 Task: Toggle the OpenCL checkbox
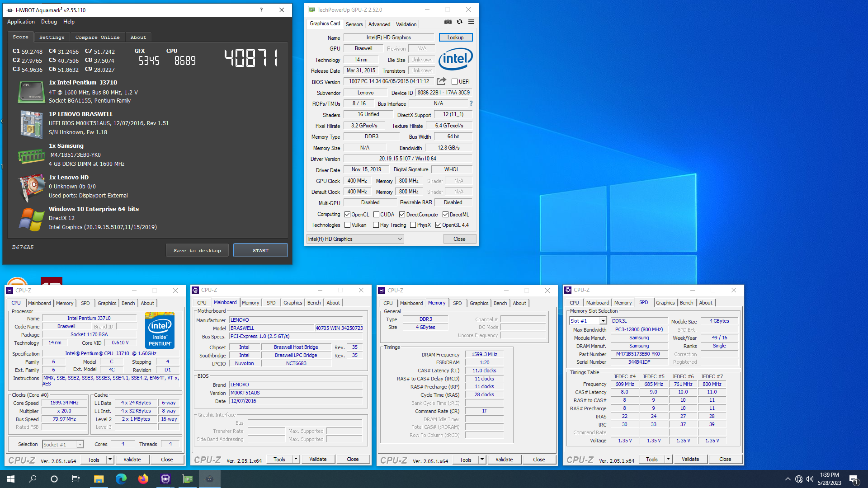347,215
